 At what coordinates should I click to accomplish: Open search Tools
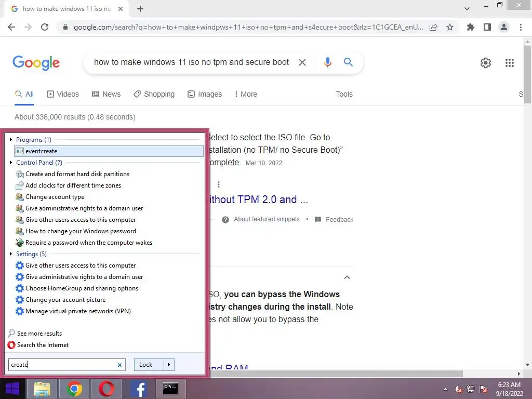[x=344, y=94]
